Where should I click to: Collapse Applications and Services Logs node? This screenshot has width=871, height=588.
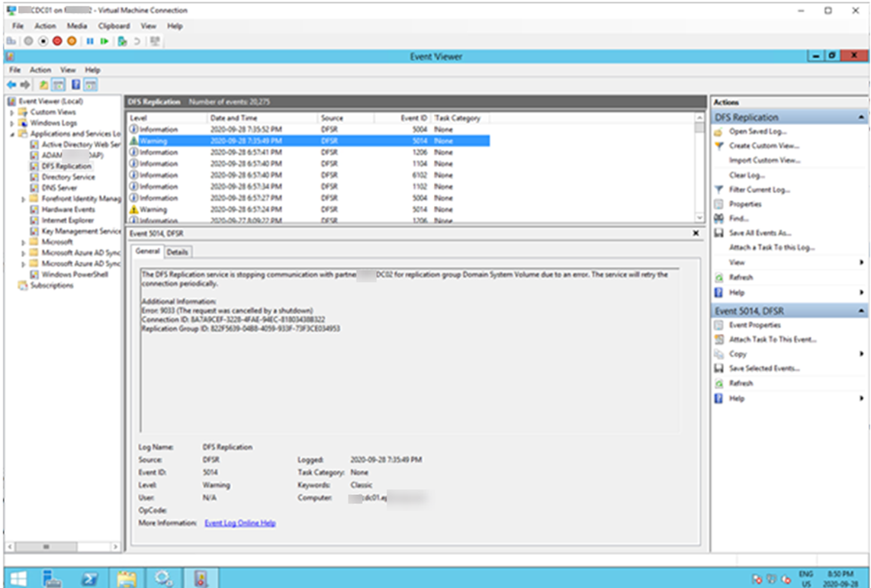coord(11,133)
